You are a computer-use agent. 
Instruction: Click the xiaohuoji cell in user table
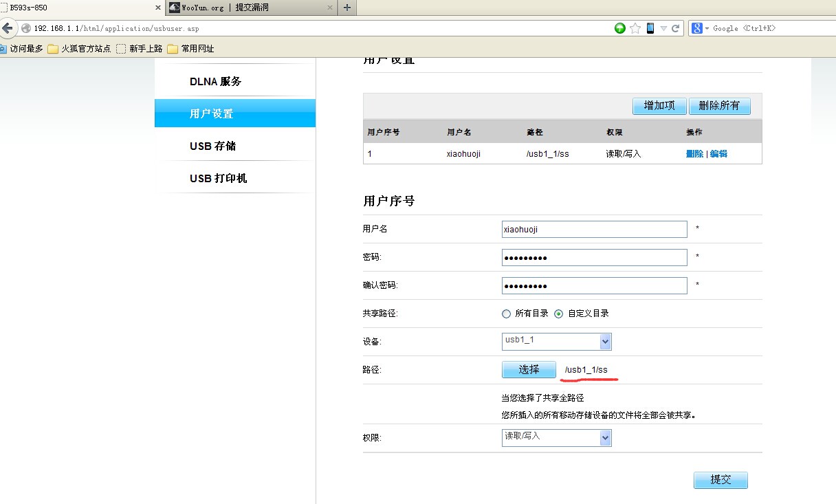[x=463, y=153]
